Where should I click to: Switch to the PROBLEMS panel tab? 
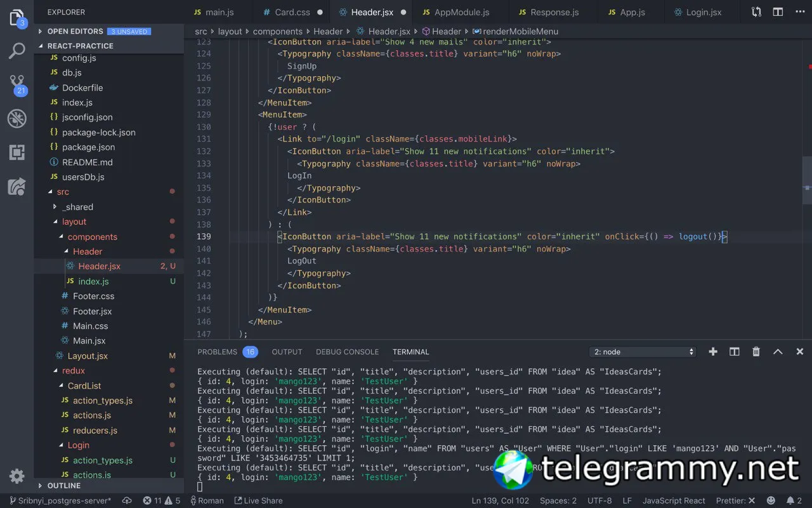227,352
